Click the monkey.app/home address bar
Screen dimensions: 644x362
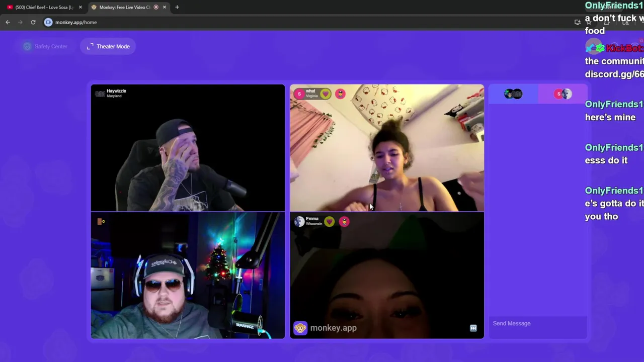click(76, 22)
